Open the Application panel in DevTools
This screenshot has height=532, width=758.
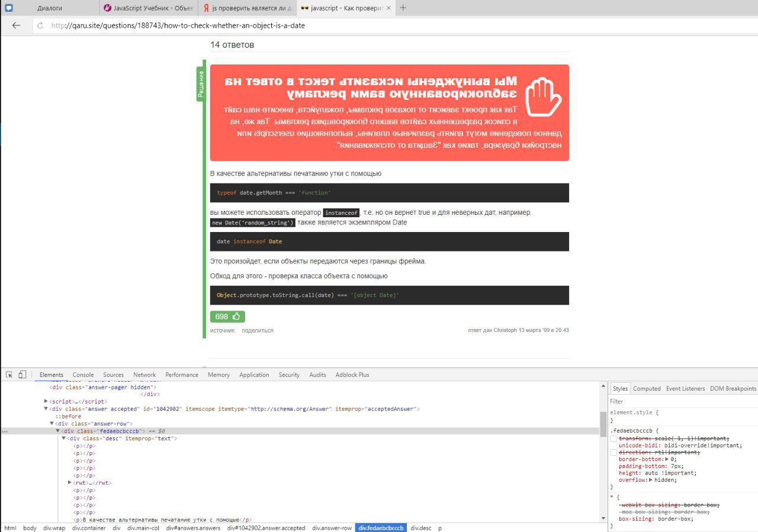(254, 375)
